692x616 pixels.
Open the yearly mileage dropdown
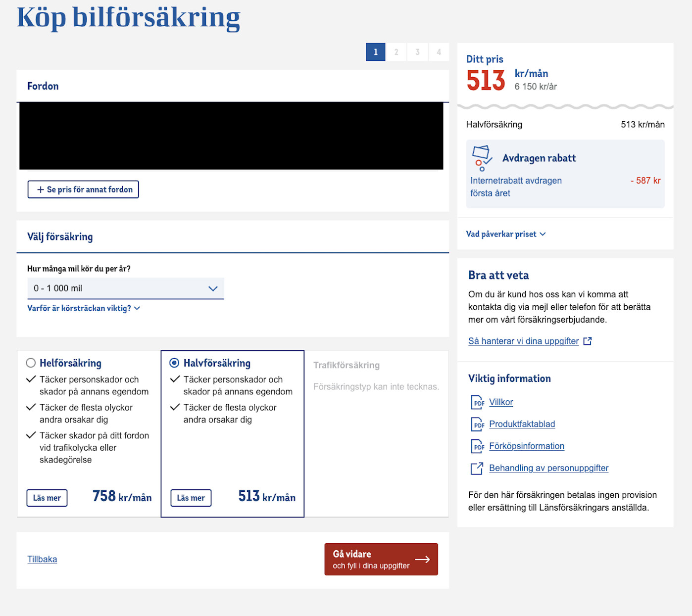[126, 288]
